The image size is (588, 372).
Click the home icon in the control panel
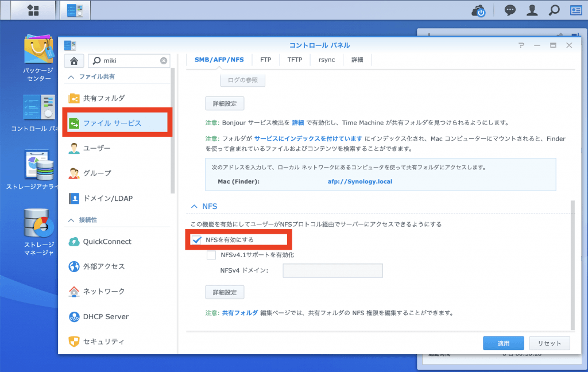click(73, 60)
